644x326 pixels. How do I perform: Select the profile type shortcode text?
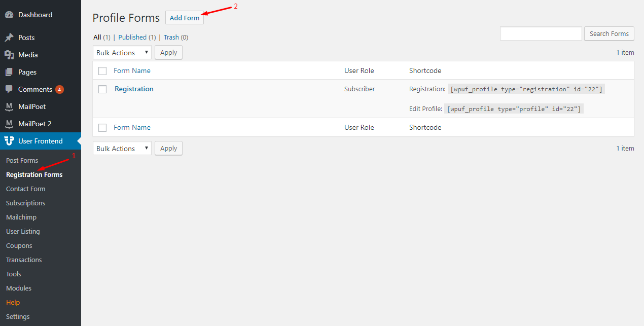(x=514, y=108)
